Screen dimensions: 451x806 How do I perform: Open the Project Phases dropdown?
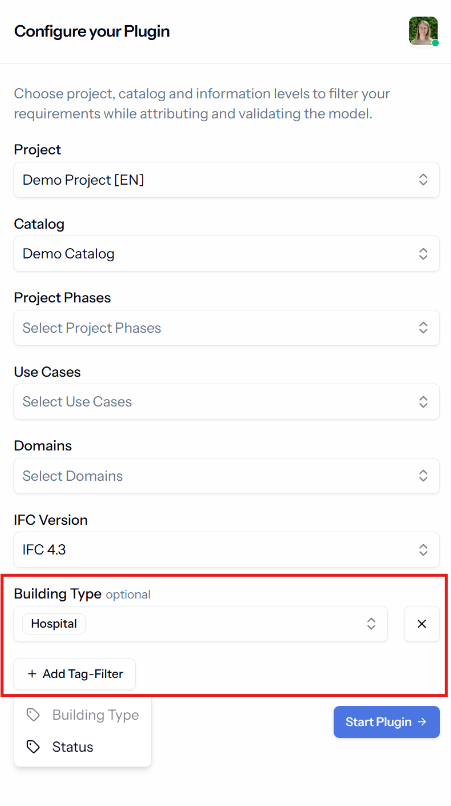(x=226, y=327)
